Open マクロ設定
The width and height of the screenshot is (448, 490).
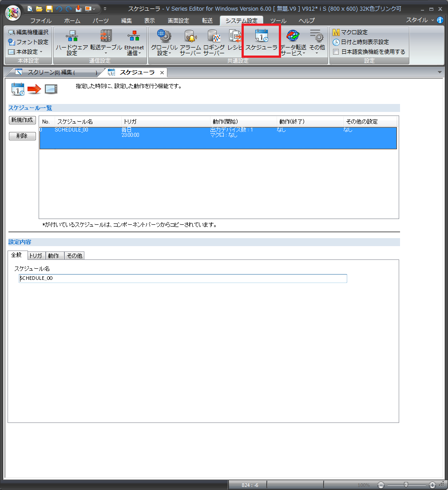click(x=350, y=32)
